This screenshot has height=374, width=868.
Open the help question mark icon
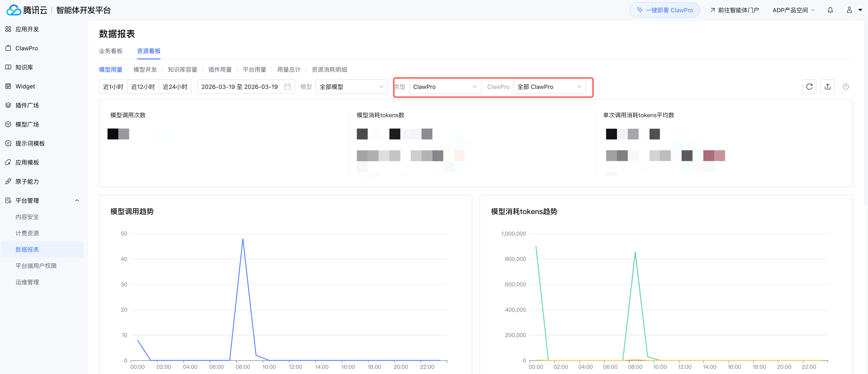click(x=845, y=87)
